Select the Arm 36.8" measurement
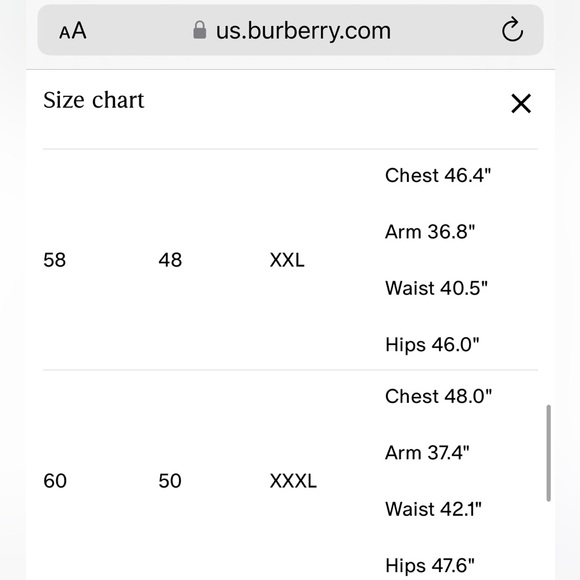Image resolution: width=580 pixels, height=580 pixels. pyautogui.click(x=430, y=232)
